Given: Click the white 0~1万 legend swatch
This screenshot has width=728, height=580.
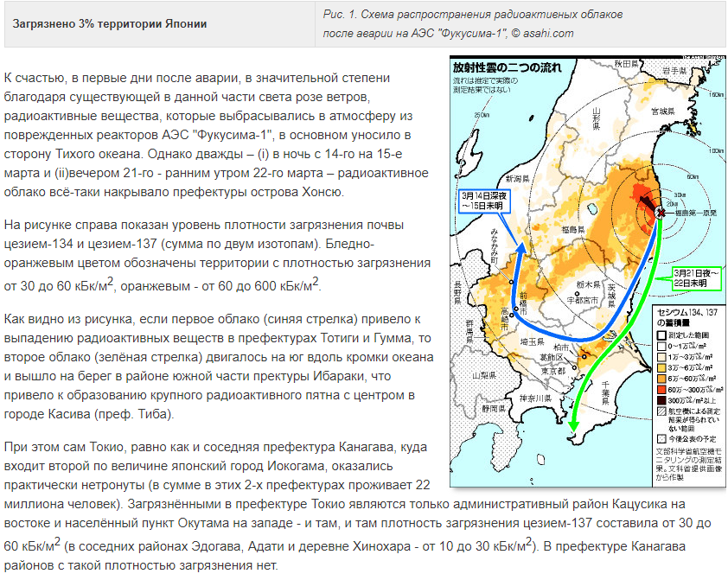Looking at the screenshot, I should [x=661, y=346].
